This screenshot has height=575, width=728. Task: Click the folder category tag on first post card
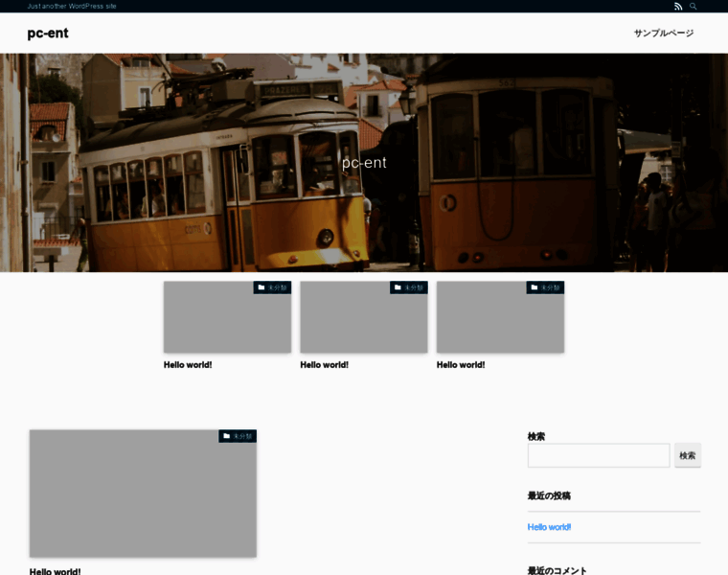click(272, 287)
